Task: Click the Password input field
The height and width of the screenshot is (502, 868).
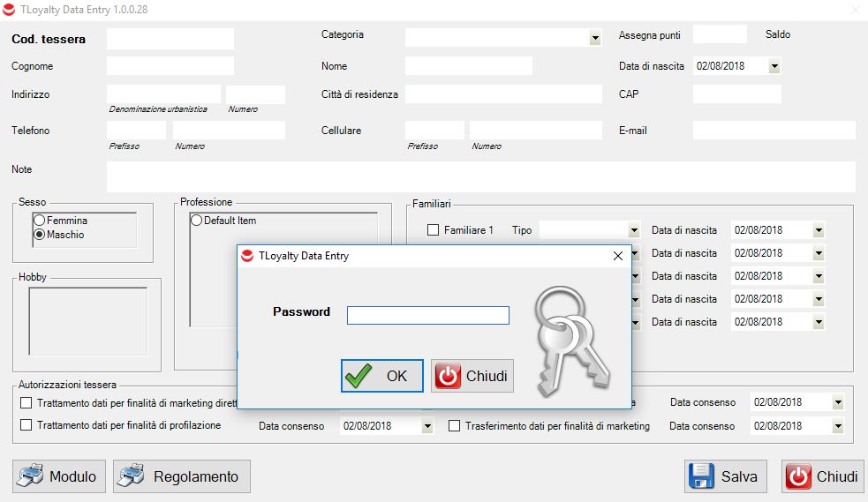Action: tap(427, 315)
